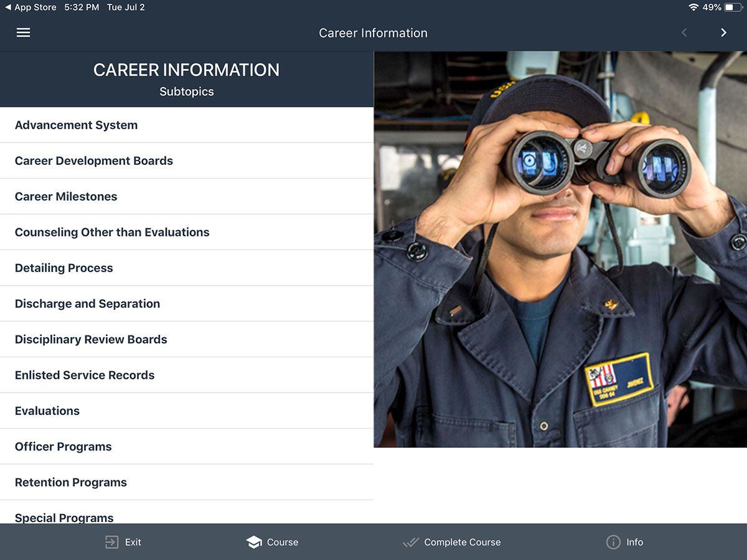Return to App Store via back arrow
This screenshot has width=747, height=560.
tap(9, 7)
